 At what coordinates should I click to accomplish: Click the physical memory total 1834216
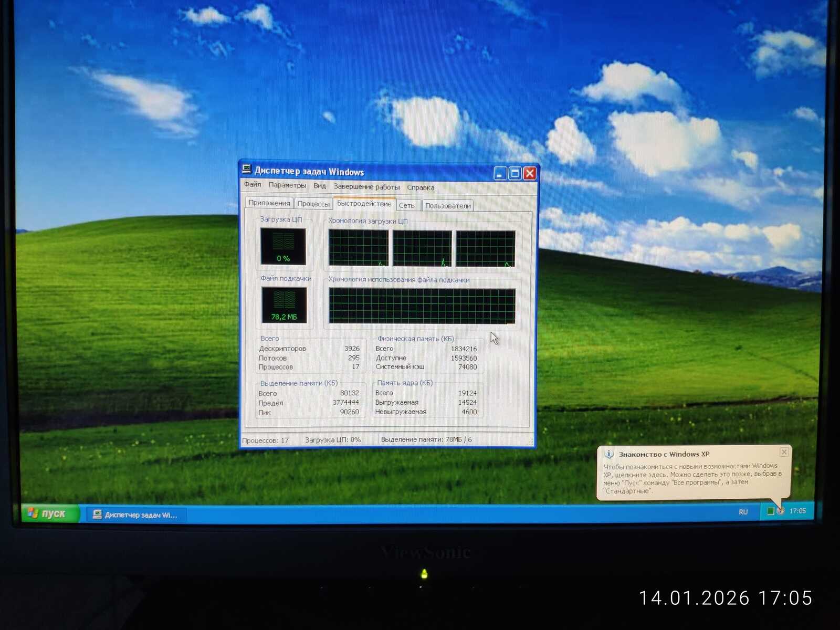tap(464, 349)
